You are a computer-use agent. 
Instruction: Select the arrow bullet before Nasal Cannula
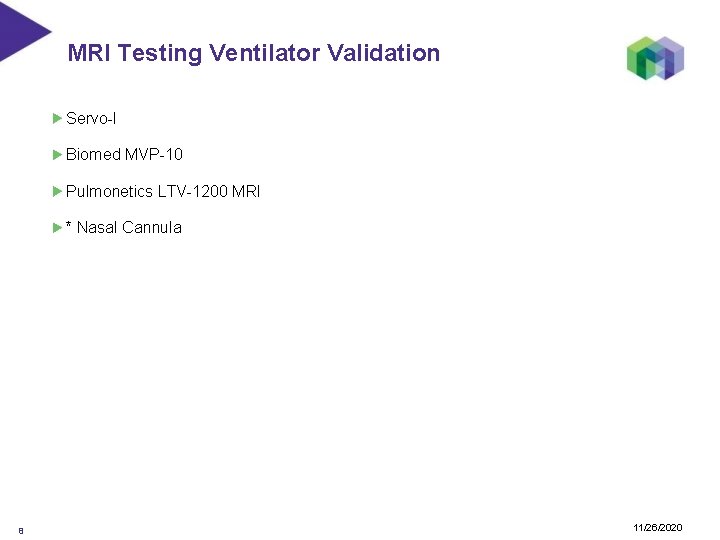pos(57,228)
